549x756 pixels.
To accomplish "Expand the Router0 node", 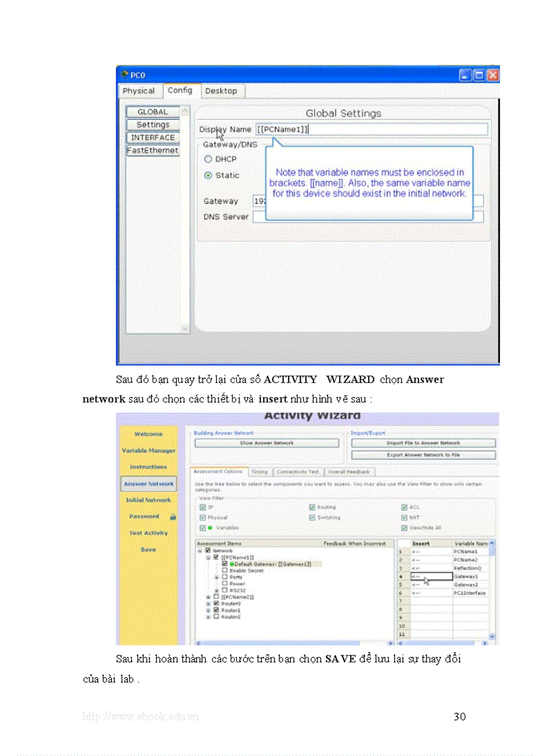I will pyautogui.click(x=207, y=603).
